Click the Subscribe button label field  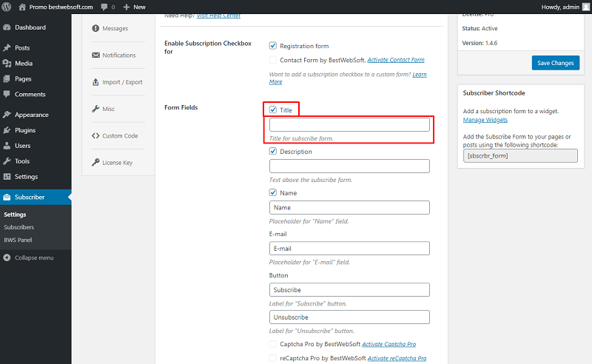tap(349, 289)
